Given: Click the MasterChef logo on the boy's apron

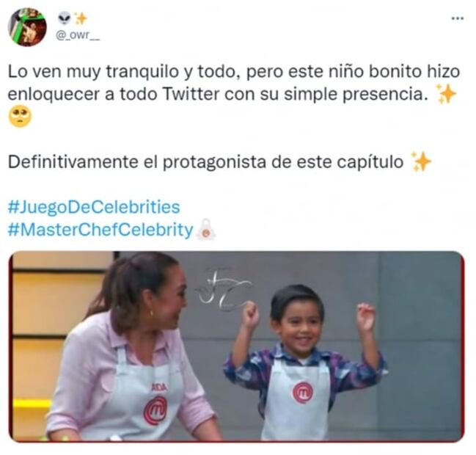Looking at the screenshot, I should pos(303,393).
